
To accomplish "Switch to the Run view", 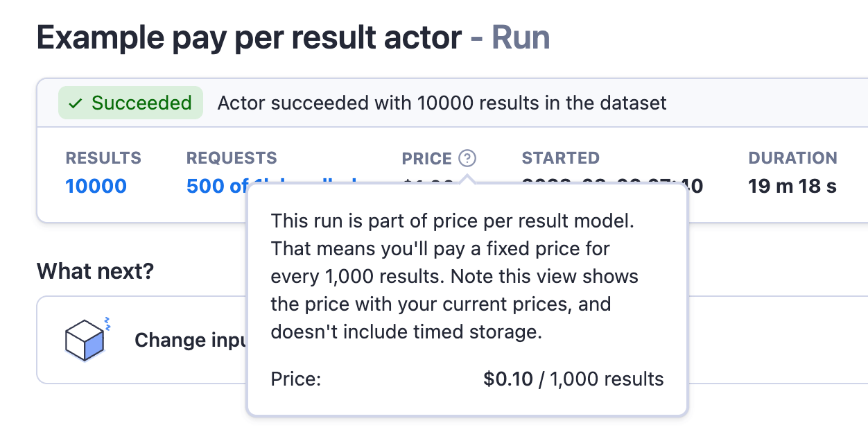I will click(521, 37).
